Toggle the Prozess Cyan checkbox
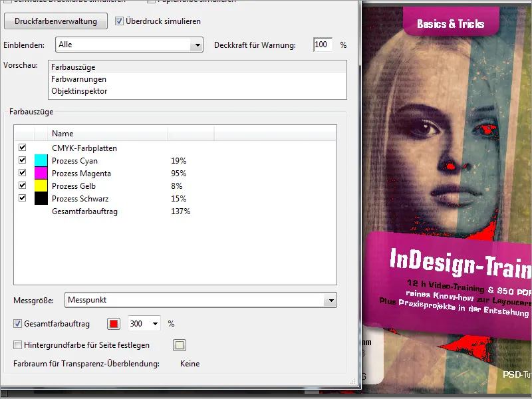532x399 pixels. [23, 160]
